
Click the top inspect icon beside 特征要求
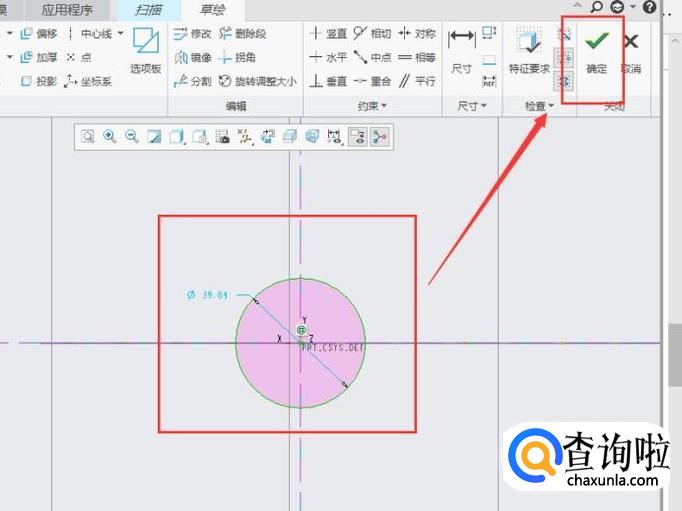(564, 33)
